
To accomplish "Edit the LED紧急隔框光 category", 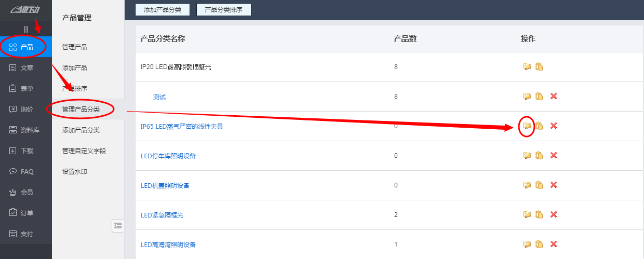I will tap(527, 215).
